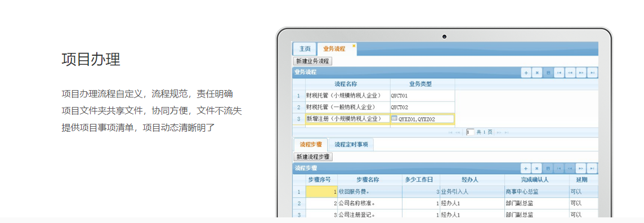Select step cell 公司名称核准。
Viewport: 644px width, 223px height.
[x=370, y=203]
